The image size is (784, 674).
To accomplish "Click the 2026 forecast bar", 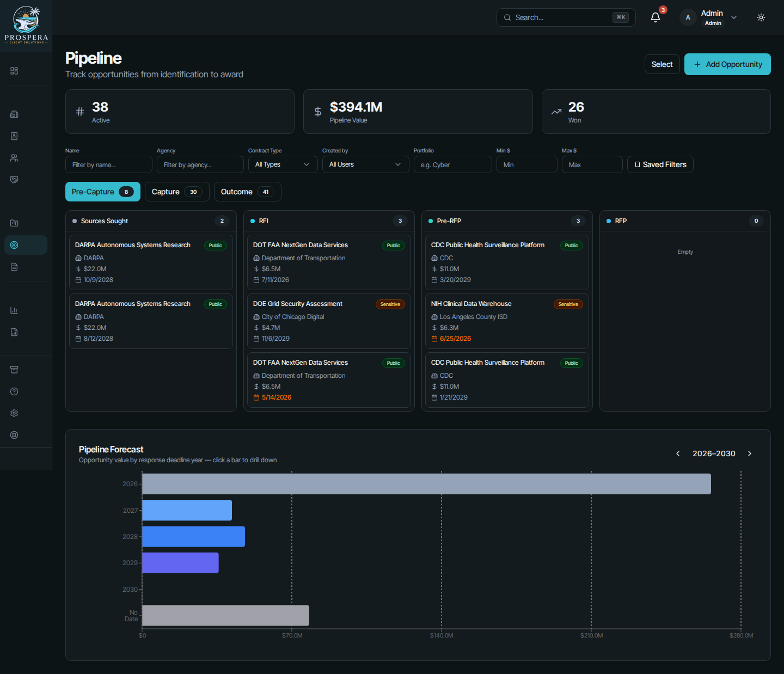I will (x=426, y=484).
